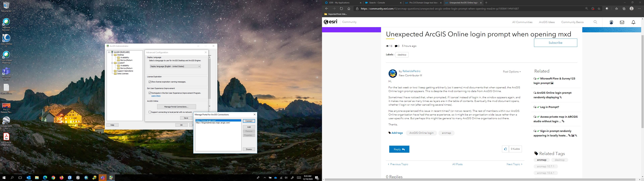Image resolution: width=644 pixels, height=181 pixels.
Task: Click the Learn More link
Action: pyautogui.click(x=156, y=96)
